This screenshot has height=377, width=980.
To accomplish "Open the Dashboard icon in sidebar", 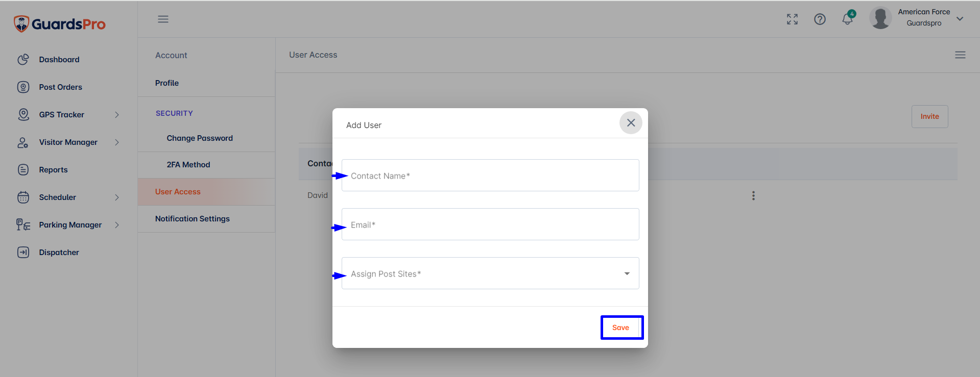I will [23, 59].
